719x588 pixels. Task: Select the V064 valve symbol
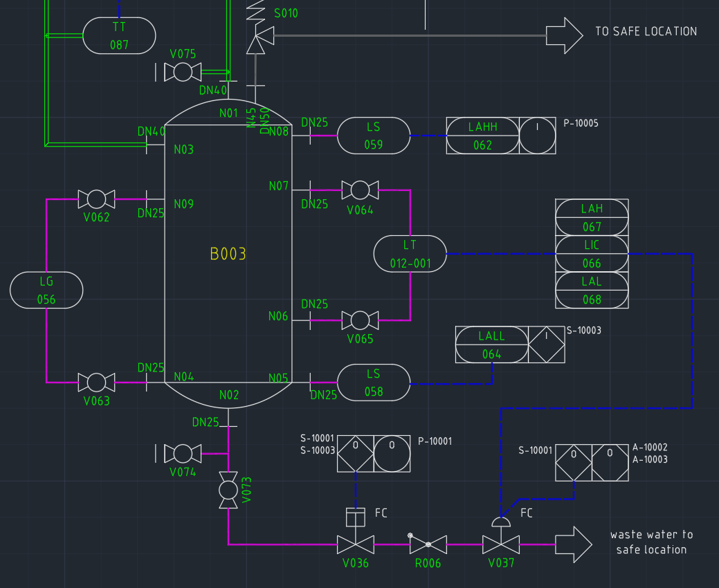pos(360,190)
